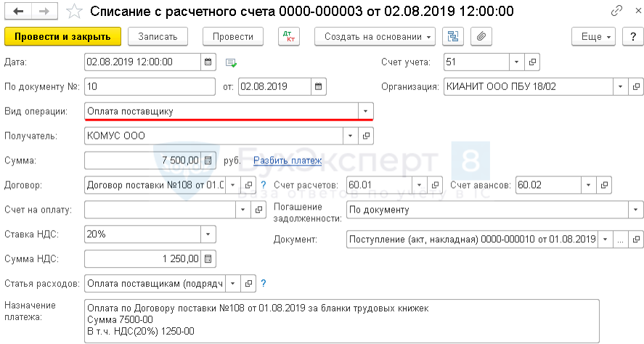Click the Получатель field with КОМУС ООО
This screenshot has width=644, height=344.
pyautogui.click(x=213, y=136)
